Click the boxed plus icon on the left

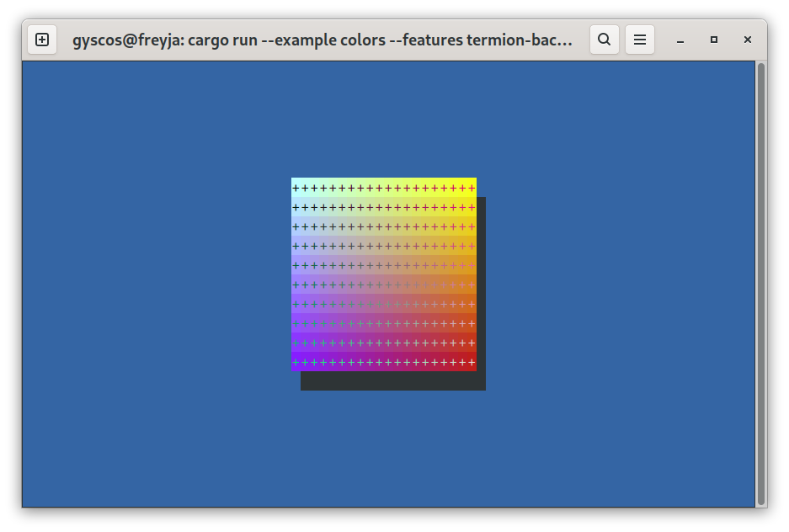[42, 40]
